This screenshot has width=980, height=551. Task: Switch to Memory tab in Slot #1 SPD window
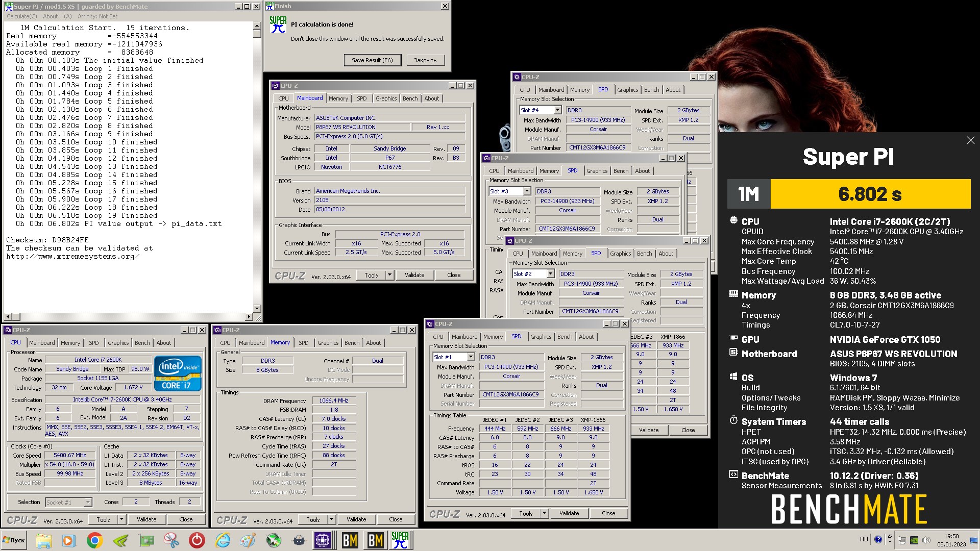point(493,337)
